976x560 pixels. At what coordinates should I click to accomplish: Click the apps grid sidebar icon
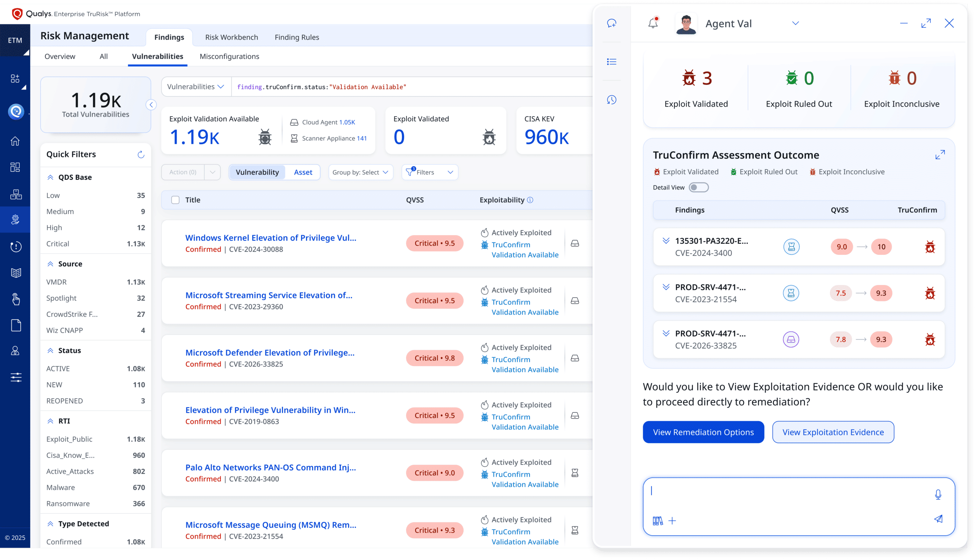pyautogui.click(x=15, y=78)
